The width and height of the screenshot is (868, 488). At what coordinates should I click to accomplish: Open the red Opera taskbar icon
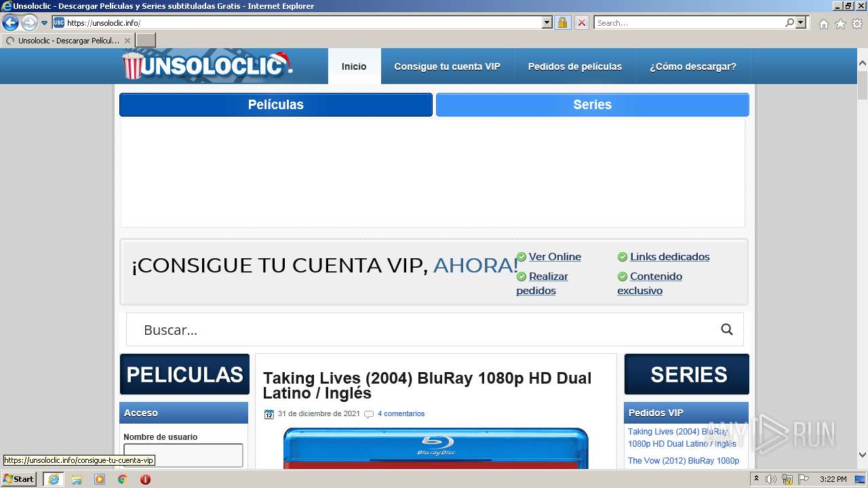point(145,479)
